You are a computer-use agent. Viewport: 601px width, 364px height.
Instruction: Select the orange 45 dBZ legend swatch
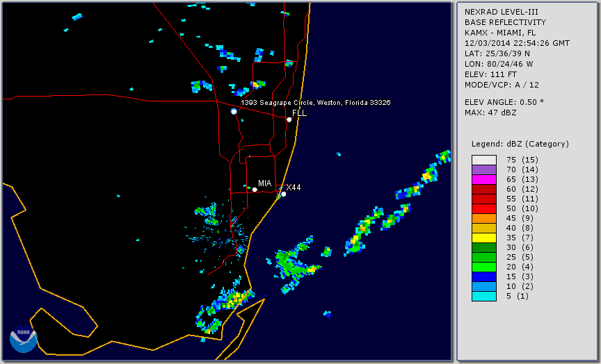point(483,218)
